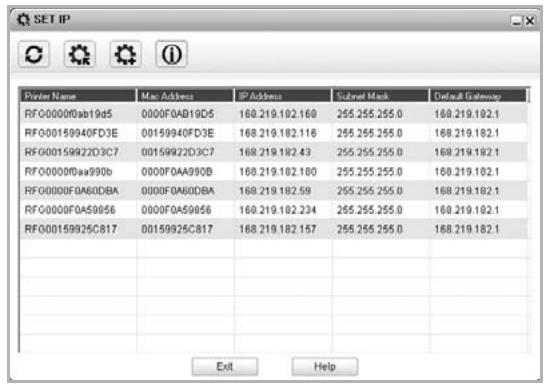Click Mac Address cell 0000F0AB19D5

tap(178, 114)
